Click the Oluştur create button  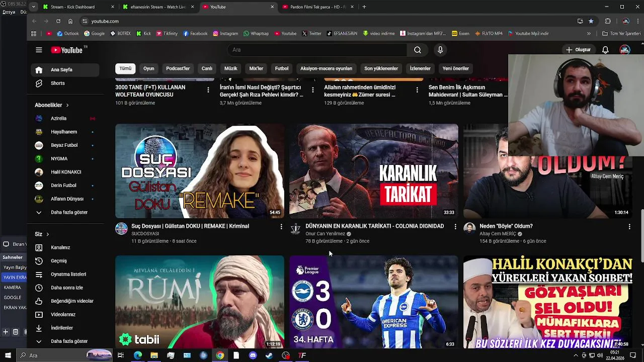point(578,50)
